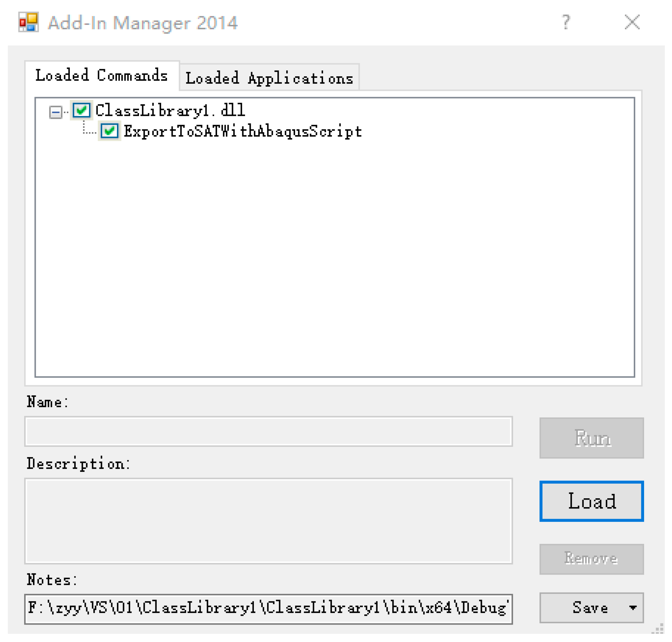Click the Remove button
Viewport: 672px width, 642px height.
[x=591, y=559]
